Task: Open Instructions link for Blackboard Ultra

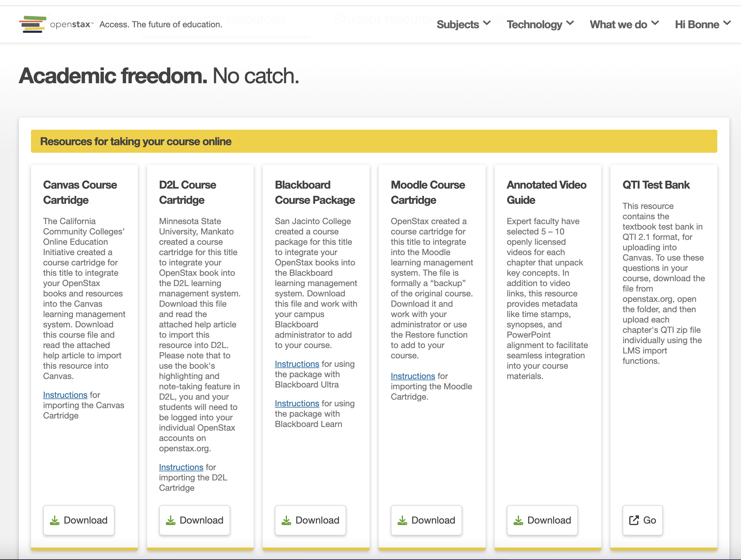Action: tap(297, 364)
